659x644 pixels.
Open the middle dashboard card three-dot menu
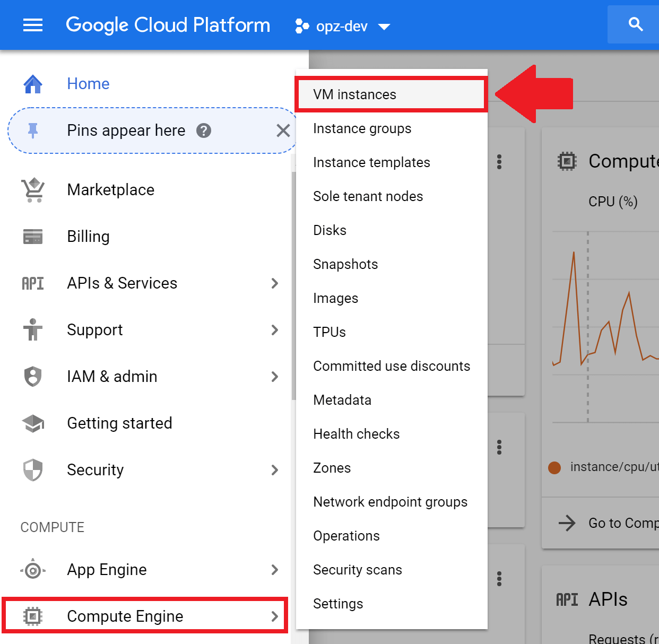[499, 447]
